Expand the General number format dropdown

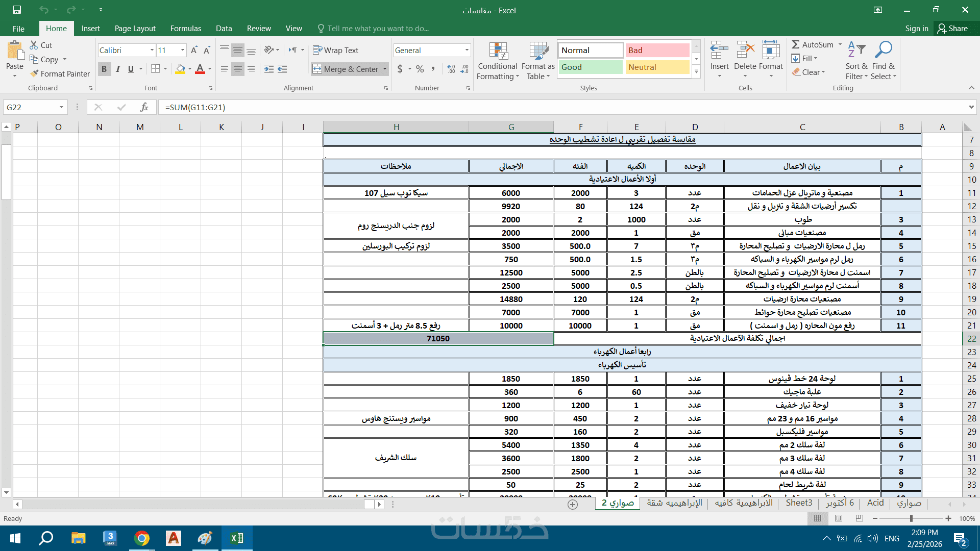coord(467,50)
